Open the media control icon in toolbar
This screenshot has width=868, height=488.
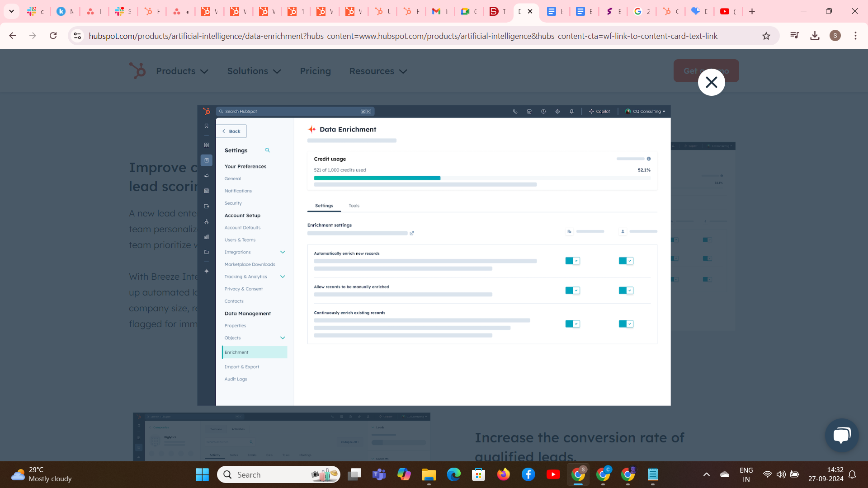(x=794, y=36)
